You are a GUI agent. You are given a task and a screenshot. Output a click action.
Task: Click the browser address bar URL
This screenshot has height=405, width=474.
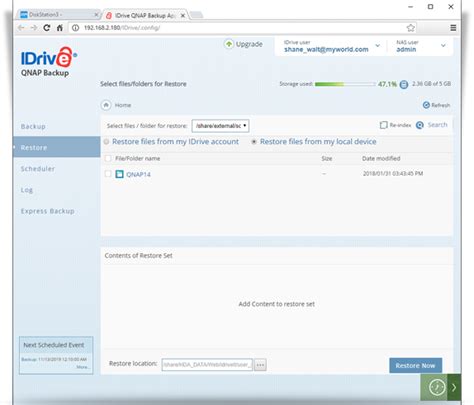tap(122, 28)
